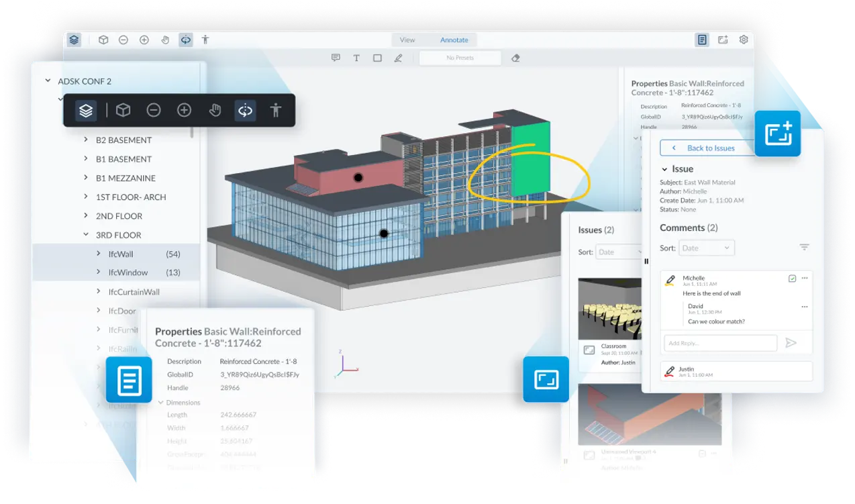Zoom out with minus icon in dark toolbar

pyautogui.click(x=154, y=111)
